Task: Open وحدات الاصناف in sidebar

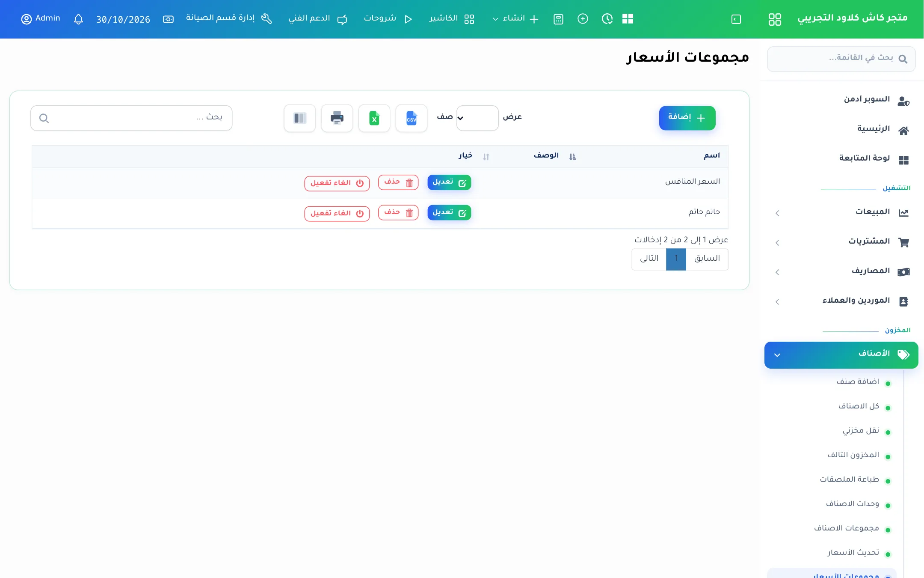Action: [852, 504]
